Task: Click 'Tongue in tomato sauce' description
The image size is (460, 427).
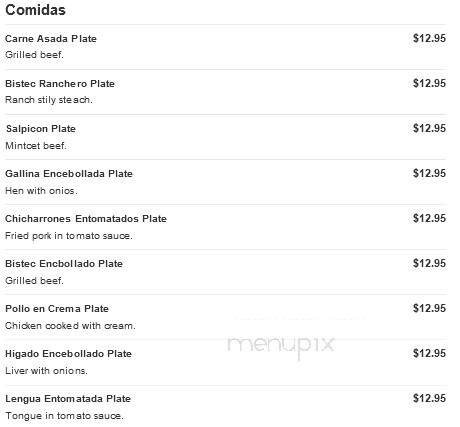Action: pyautogui.click(x=64, y=416)
